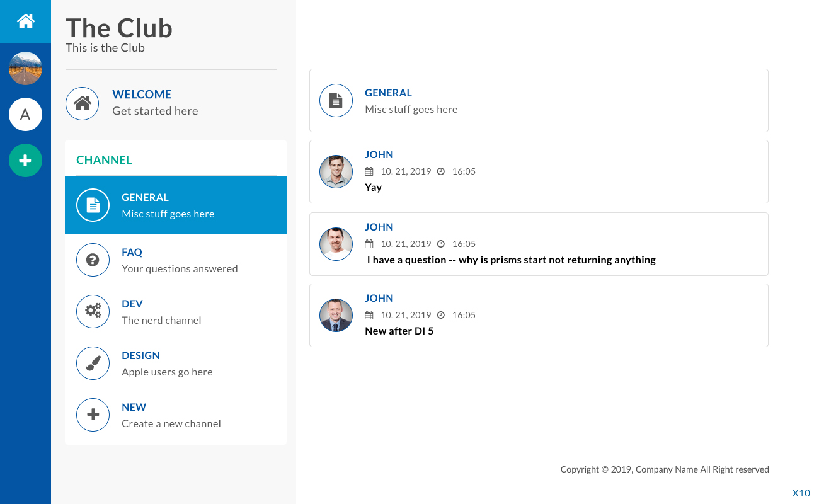Open the FAQ channel question mark icon
The image size is (819, 504).
(x=93, y=260)
